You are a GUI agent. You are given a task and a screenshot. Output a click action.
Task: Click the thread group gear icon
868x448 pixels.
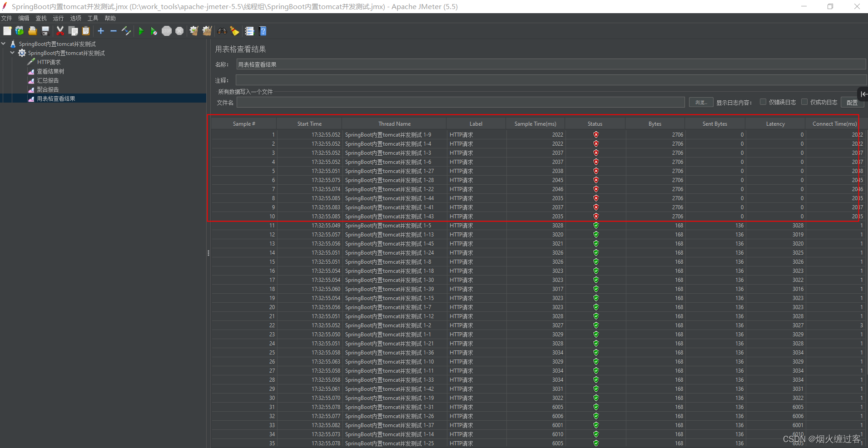[x=22, y=53]
